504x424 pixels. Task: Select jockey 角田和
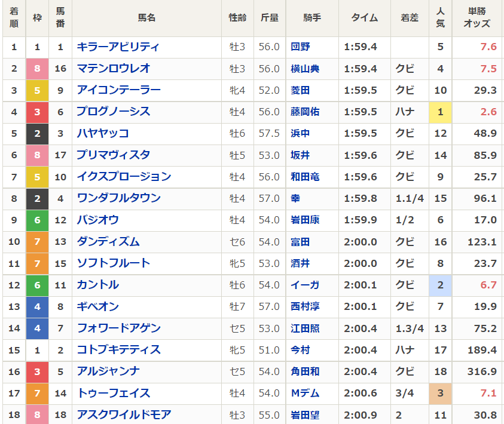coord(305,371)
